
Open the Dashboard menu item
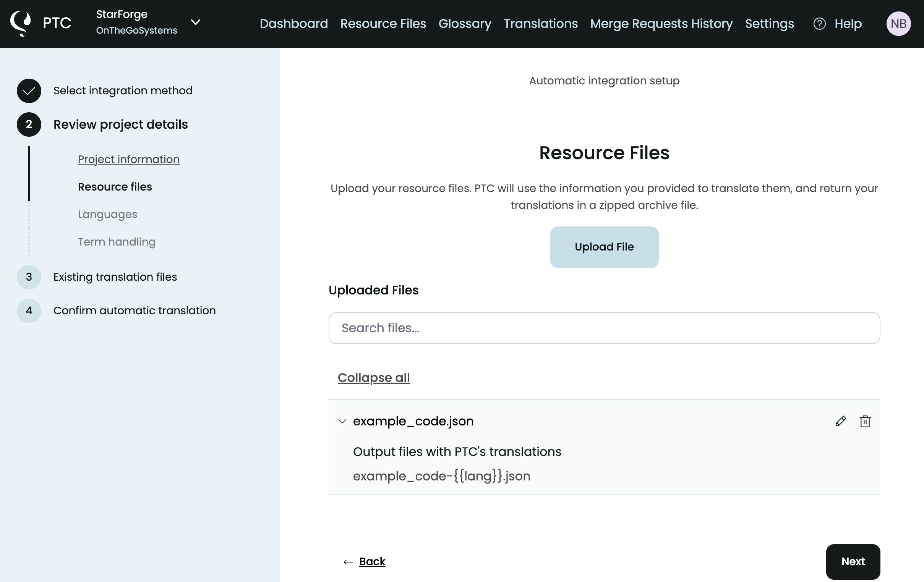tap(293, 24)
